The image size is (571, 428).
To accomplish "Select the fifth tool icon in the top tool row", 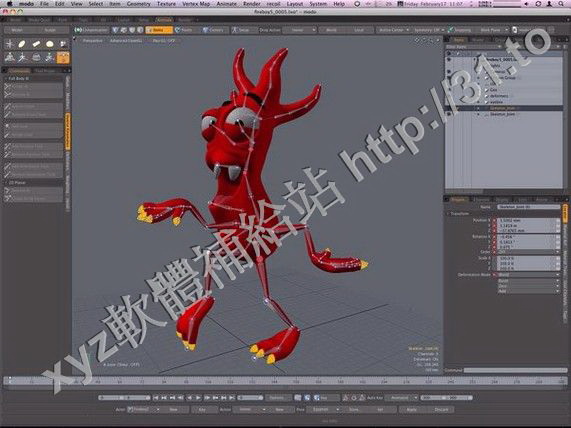I will tap(63, 44).
